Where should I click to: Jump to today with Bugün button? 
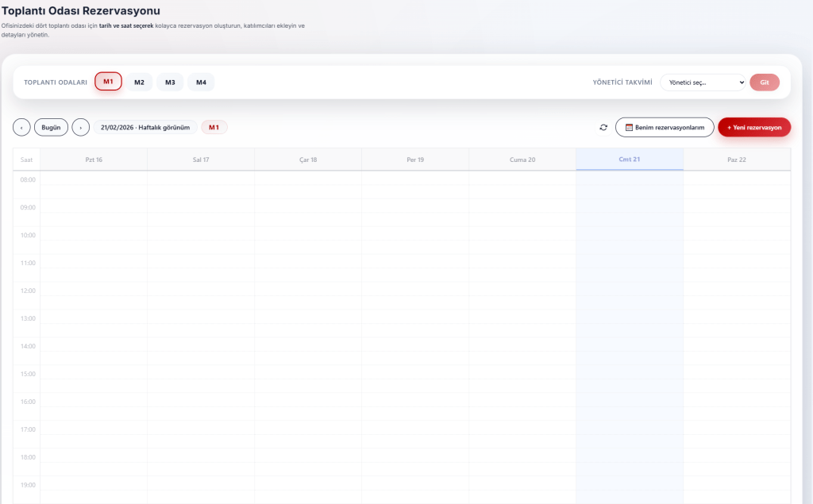(51, 127)
